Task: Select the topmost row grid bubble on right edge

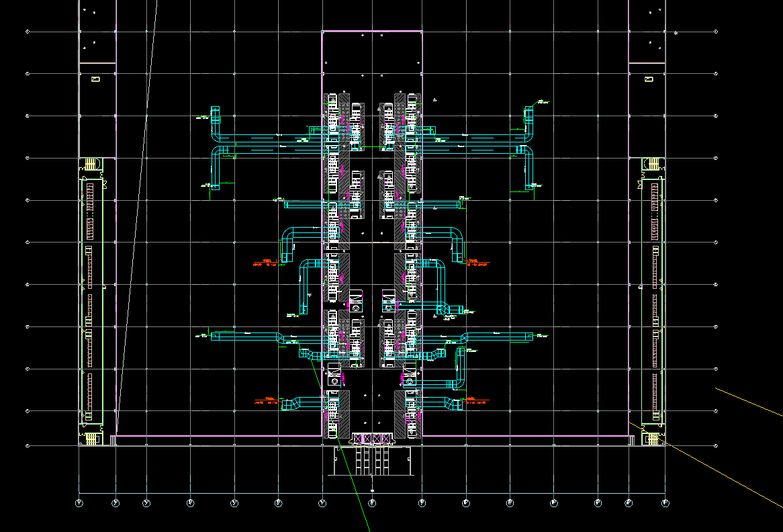Action: [716, 32]
